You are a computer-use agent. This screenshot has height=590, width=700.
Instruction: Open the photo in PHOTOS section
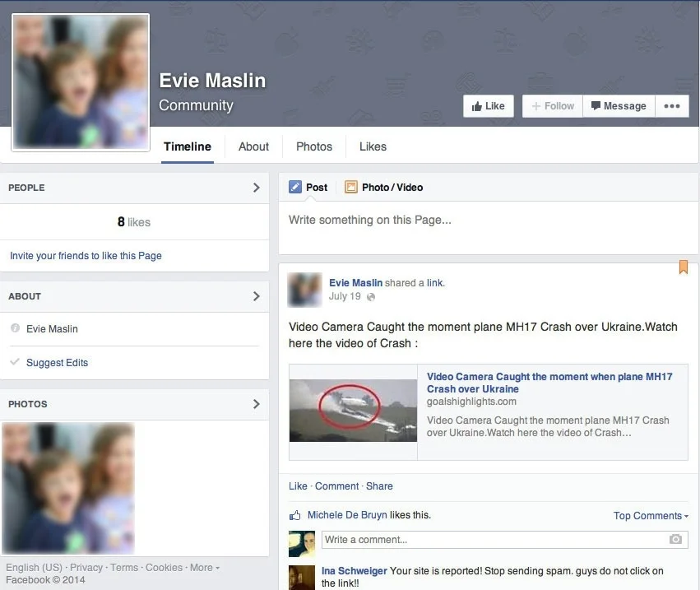[x=68, y=488]
